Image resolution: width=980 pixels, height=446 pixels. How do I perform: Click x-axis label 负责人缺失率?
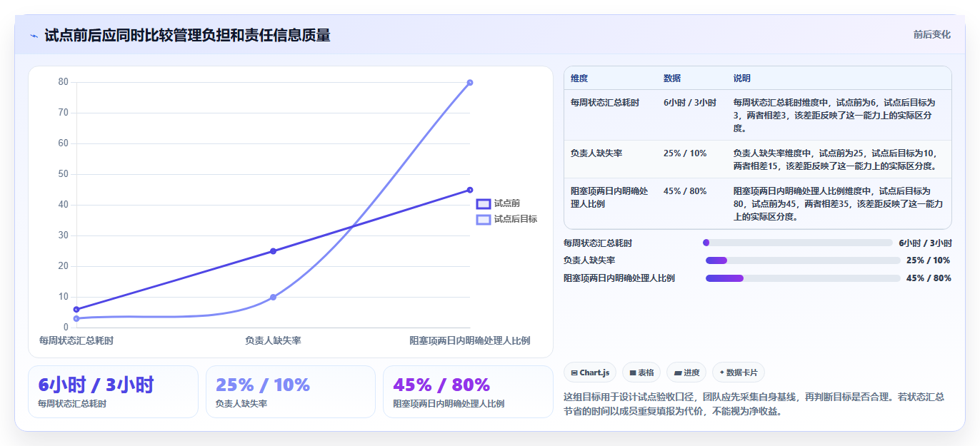pyautogui.click(x=273, y=340)
